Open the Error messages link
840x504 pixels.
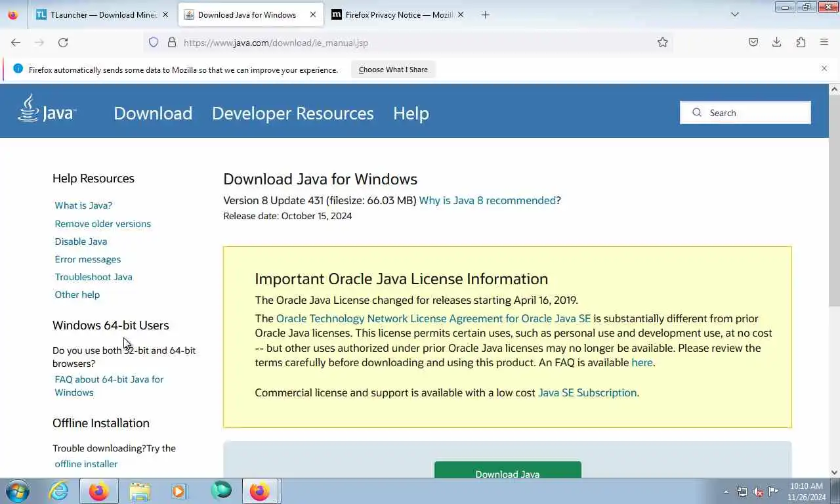(88, 259)
